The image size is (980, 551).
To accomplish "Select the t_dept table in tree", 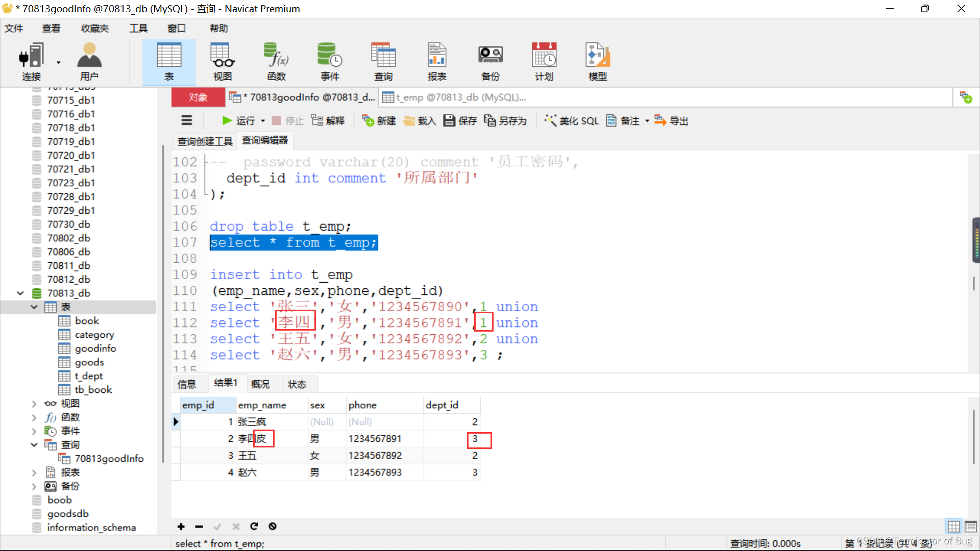I will click(x=88, y=376).
